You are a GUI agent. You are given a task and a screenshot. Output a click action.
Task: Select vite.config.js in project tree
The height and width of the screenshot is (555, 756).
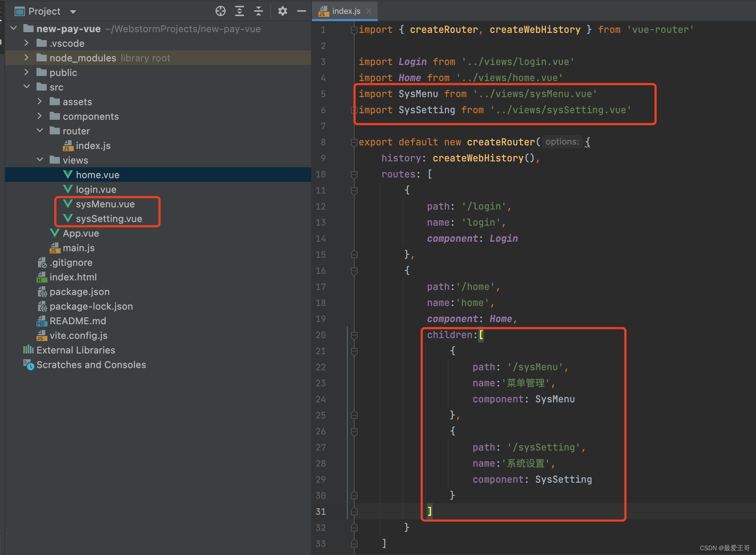(x=78, y=336)
